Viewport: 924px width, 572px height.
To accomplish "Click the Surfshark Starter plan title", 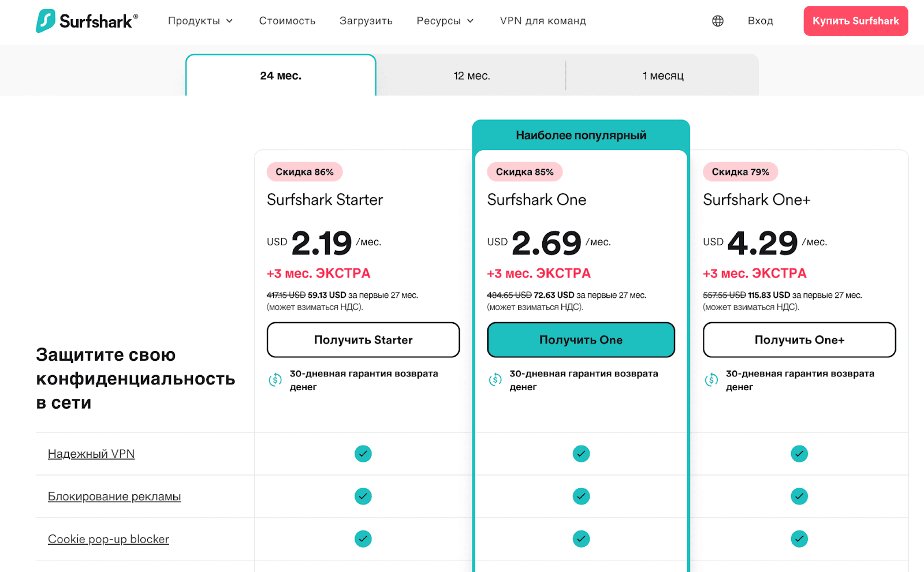I will [325, 200].
